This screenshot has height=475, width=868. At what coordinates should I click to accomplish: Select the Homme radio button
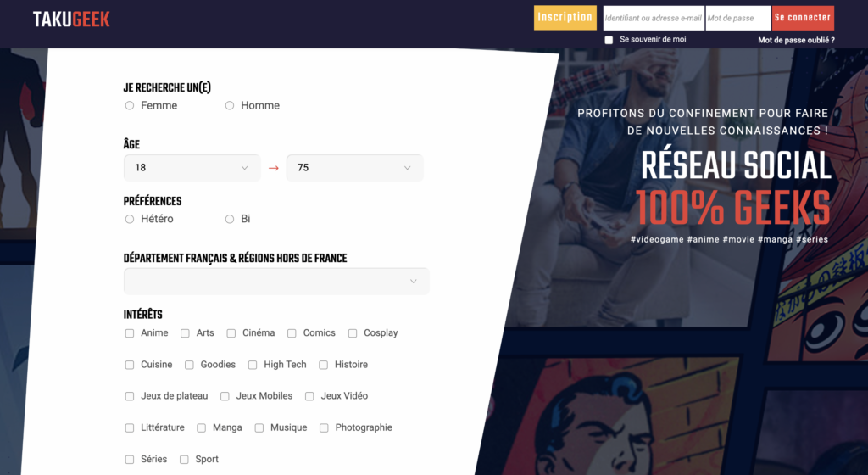[x=230, y=106]
